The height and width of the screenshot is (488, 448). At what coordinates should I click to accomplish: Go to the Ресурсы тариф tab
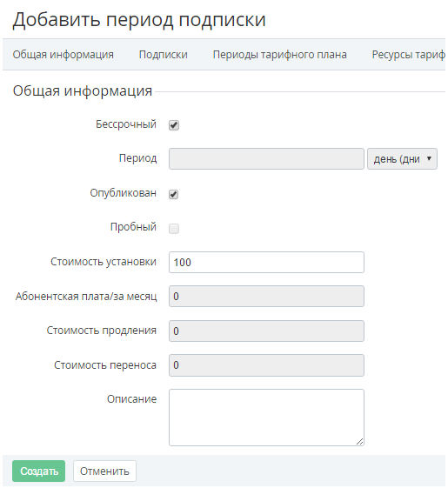coord(409,55)
